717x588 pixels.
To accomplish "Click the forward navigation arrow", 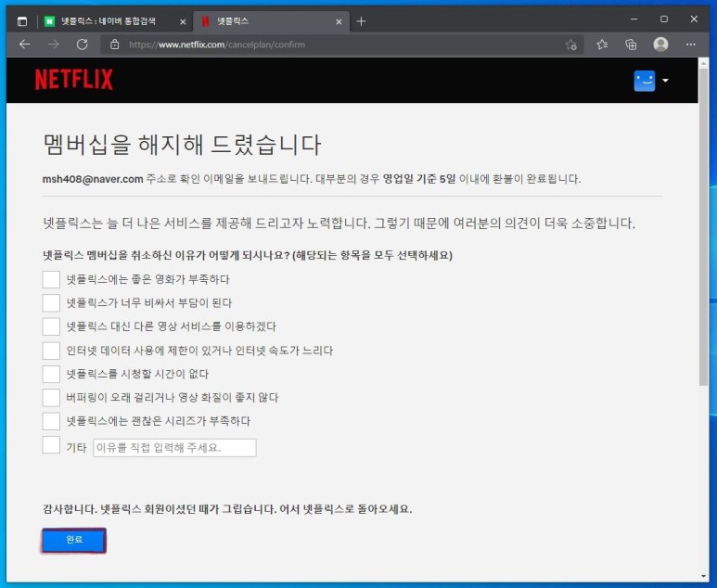I will [54, 45].
